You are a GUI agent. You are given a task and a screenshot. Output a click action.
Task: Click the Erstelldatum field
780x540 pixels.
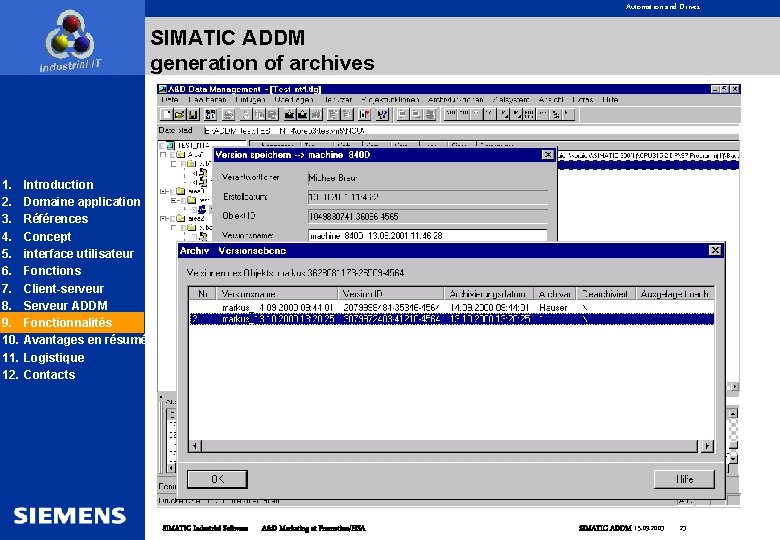click(x=428, y=197)
